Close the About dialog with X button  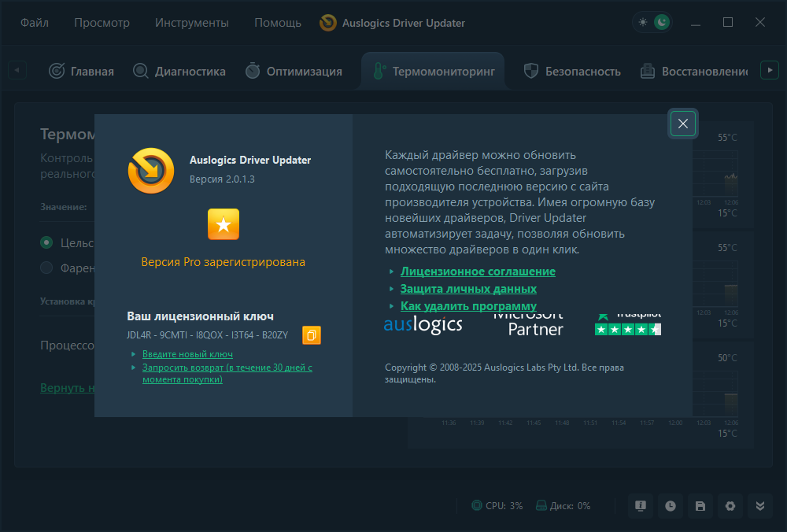pyautogui.click(x=682, y=124)
